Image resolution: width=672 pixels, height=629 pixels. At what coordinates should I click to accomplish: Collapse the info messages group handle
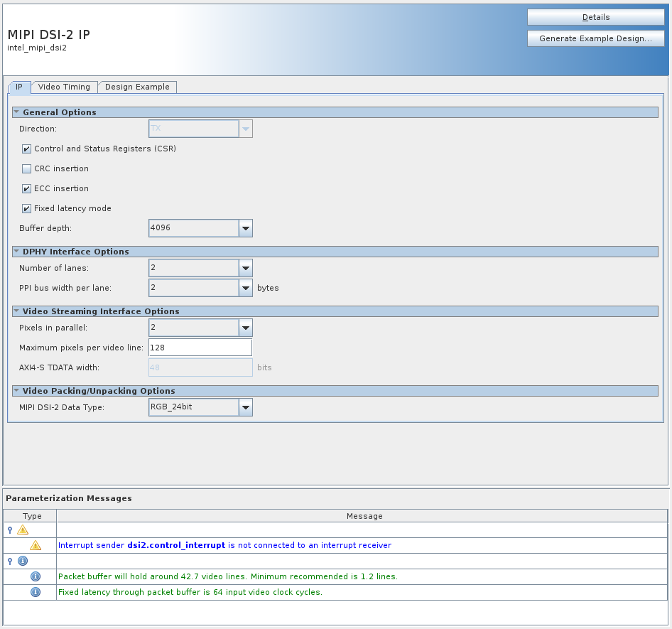[10, 561]
